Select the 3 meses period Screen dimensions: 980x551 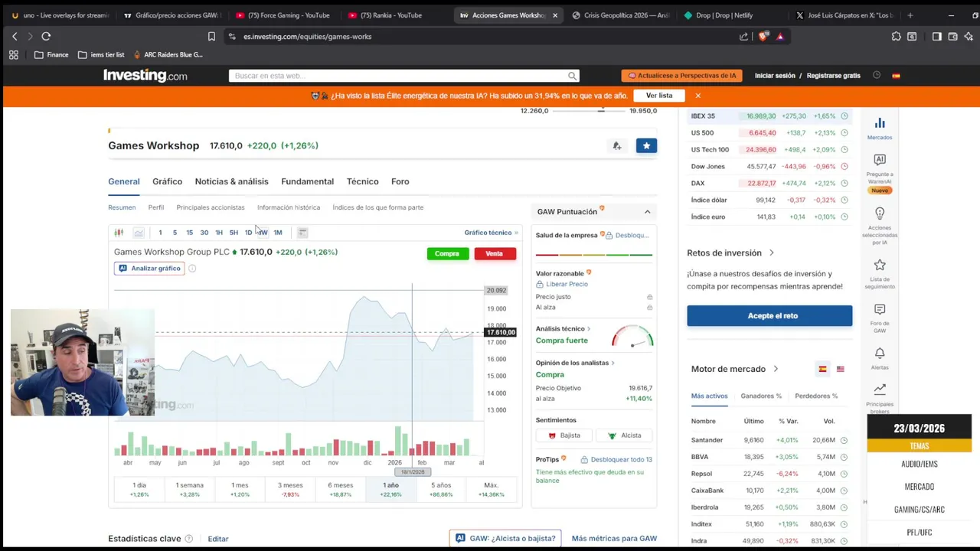pos(290,489)
